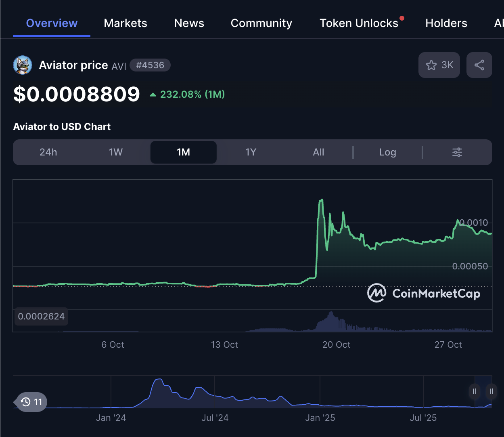Viewport: 504px width, 437px height.
Task: Click the 0.00050 y-axis label
Action: tap(470, 266)
